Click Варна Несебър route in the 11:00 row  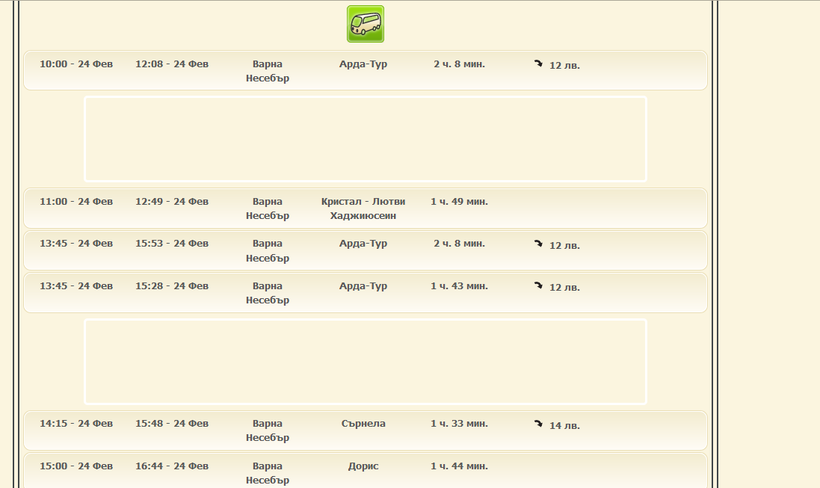pyautogui.click(x=267, y=208)
